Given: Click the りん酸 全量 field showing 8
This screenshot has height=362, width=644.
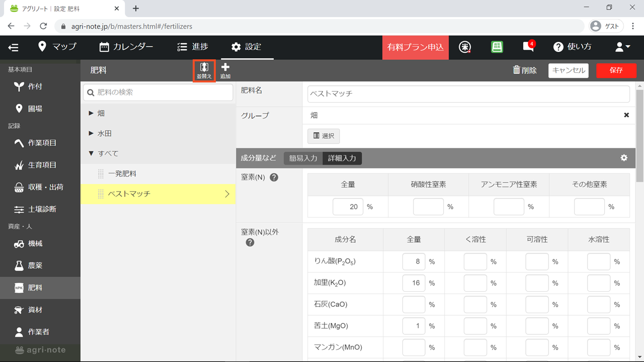Looking at the screenshot, I should [414, 261].
